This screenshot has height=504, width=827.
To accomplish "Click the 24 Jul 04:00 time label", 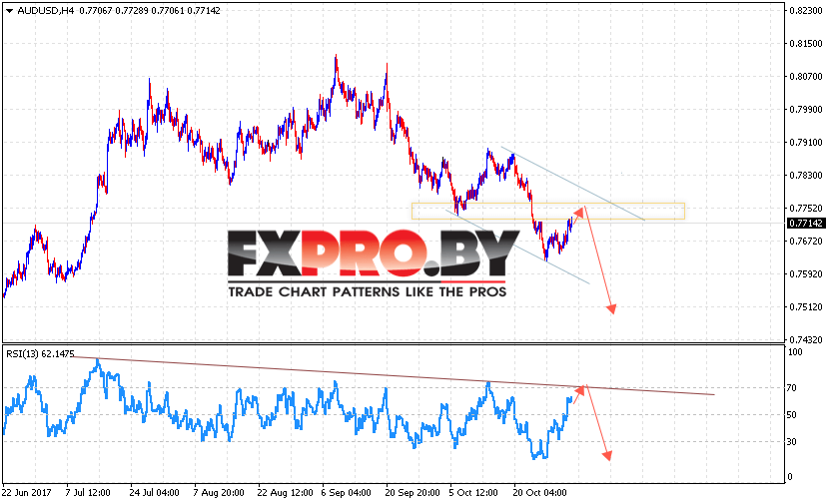I will point(154,493).
